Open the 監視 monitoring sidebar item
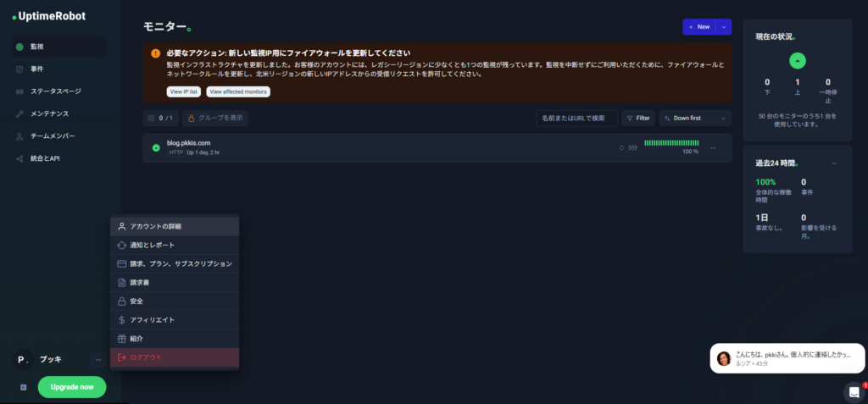868x404 pixels. click(x=59, y=47)
